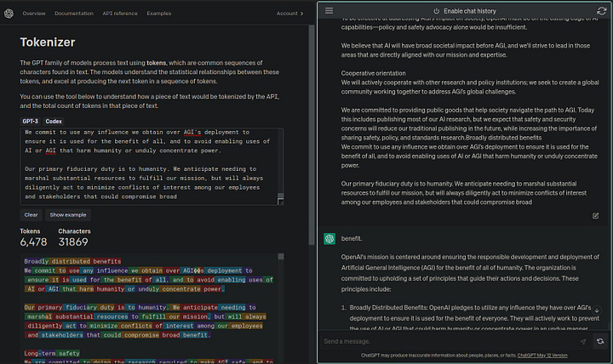Click the textarea resize handle icon
Screen dimensions: 613x364
coord(280,202)
